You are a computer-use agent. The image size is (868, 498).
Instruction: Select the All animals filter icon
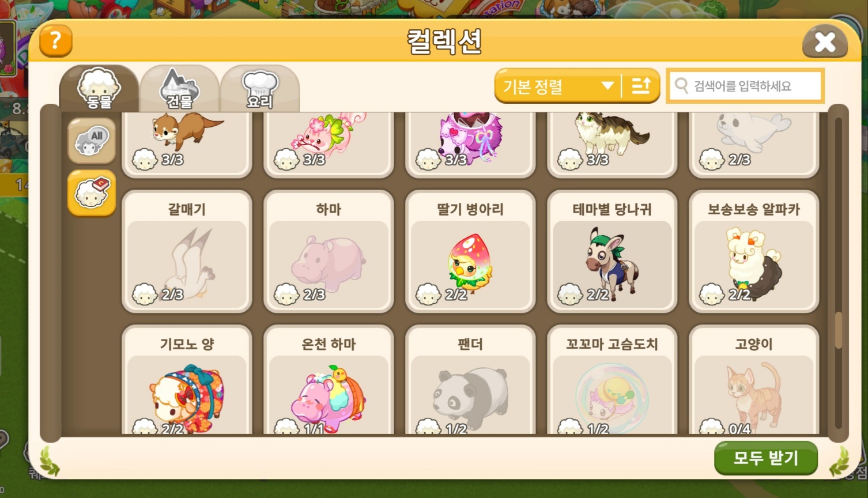(92, 141)
